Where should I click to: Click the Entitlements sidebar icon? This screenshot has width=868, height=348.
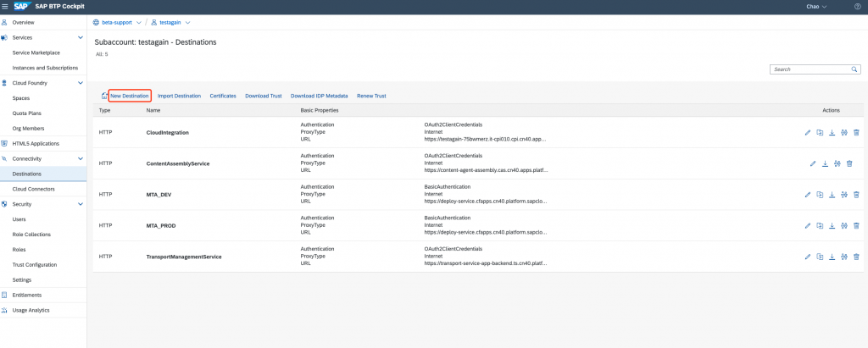[x=4, y=295]
